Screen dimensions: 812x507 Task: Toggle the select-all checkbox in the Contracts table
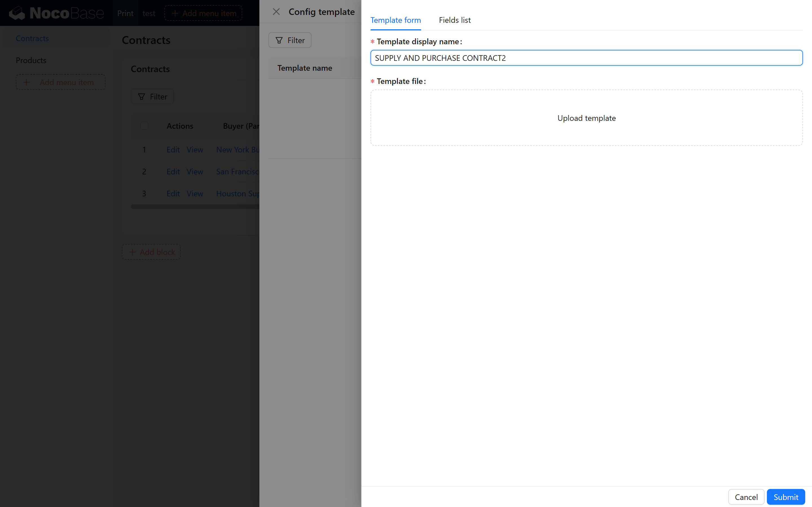[x=144, y=126]
